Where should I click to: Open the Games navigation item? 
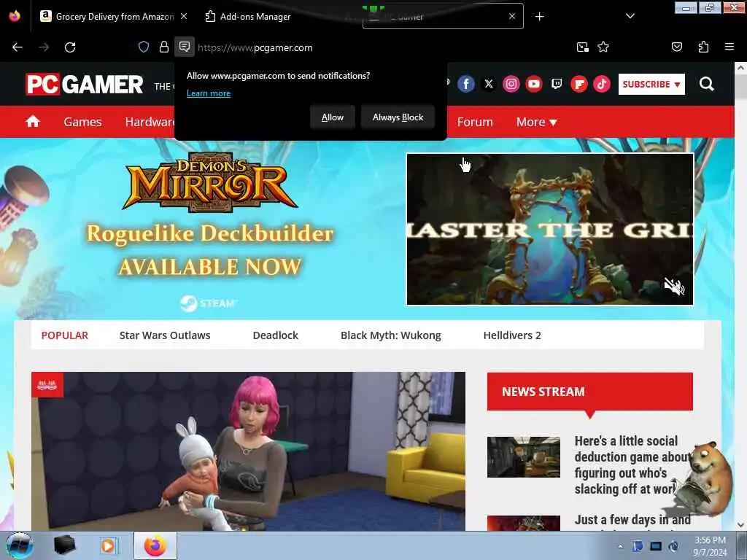[x=82, y=122]
